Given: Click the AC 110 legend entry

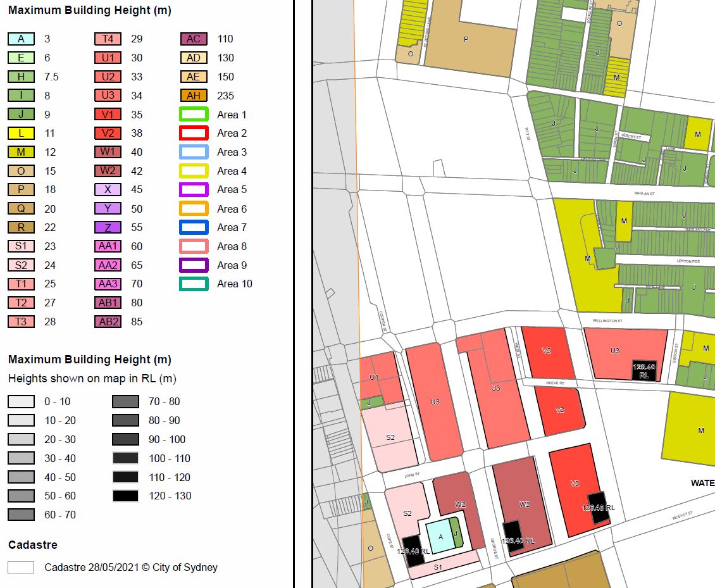Looking at the screenshot, I should coord(192,39).
